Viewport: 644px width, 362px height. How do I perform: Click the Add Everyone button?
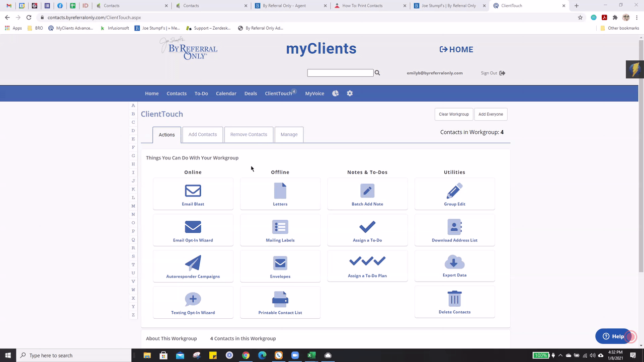click(491, 114)
